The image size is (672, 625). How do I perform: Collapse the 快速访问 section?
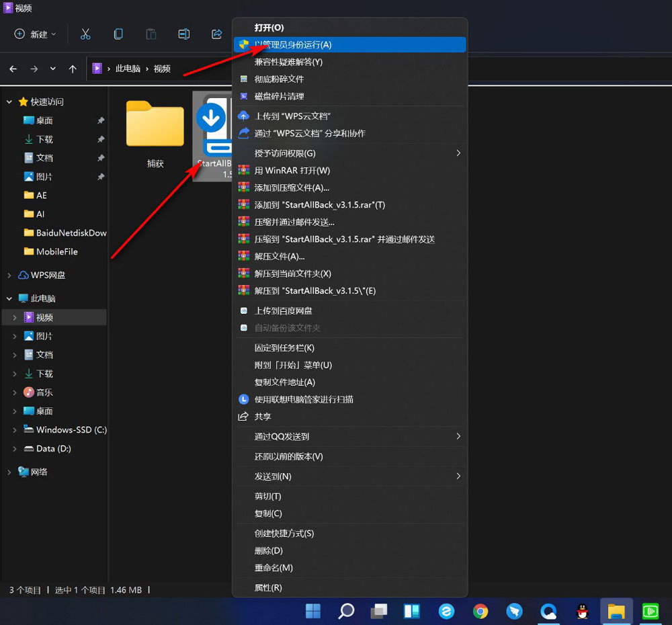click(9, 102)
